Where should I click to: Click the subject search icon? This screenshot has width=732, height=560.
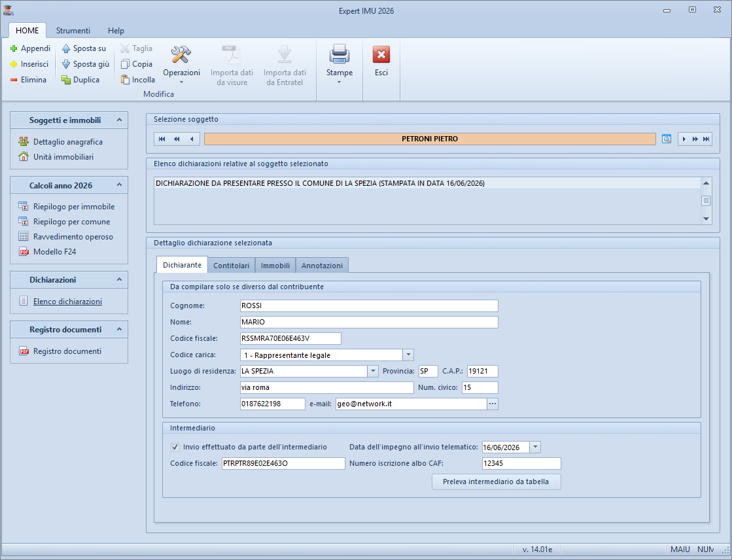point(666,139)
